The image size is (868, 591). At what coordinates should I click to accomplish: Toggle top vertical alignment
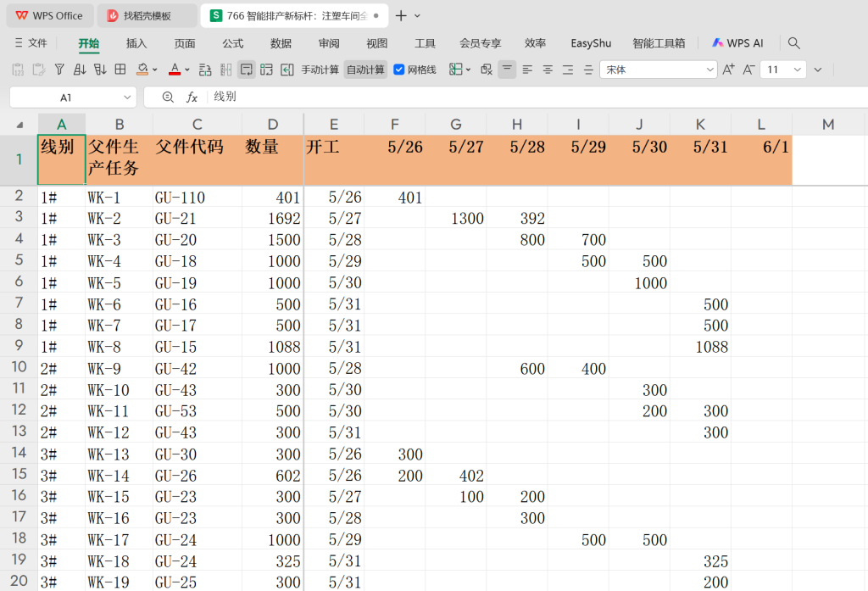click(x=507, y=70)
